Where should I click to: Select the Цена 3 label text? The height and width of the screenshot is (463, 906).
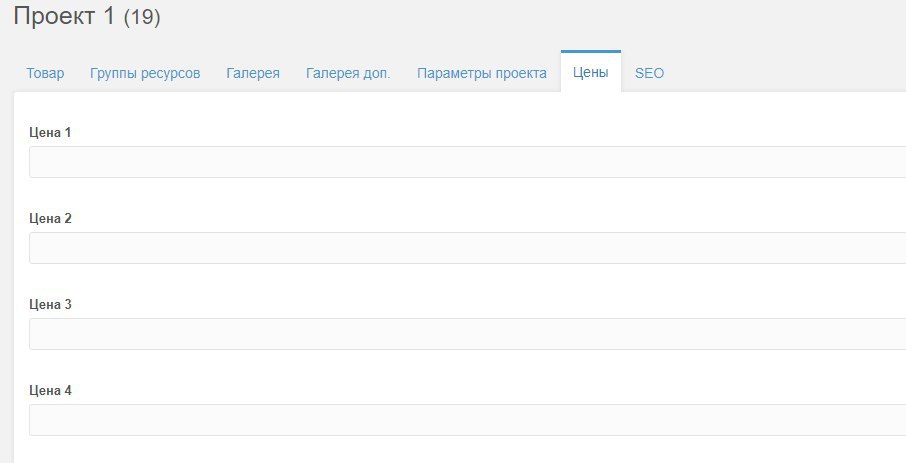coord(50,304)
